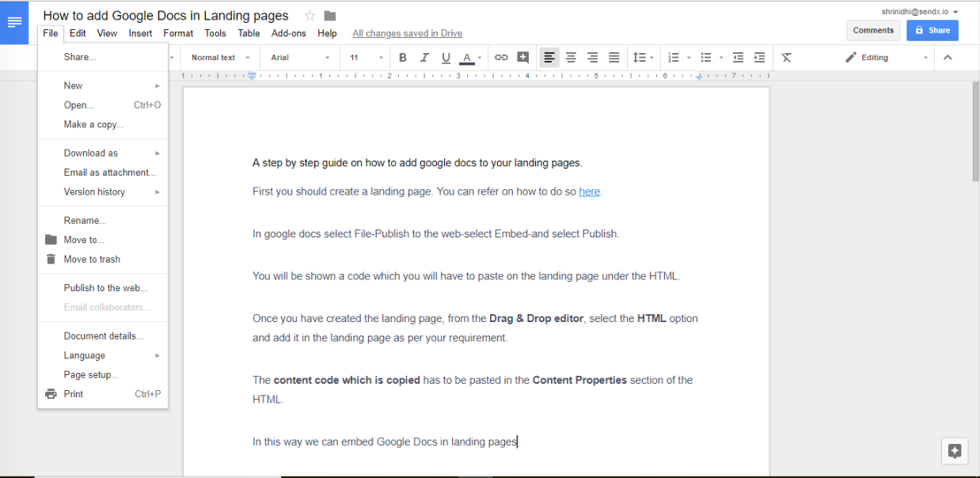The image size is (980, 478).
Task: Open the Arial font dropdown
Action: pyautogui.click(x=300, y=58)
